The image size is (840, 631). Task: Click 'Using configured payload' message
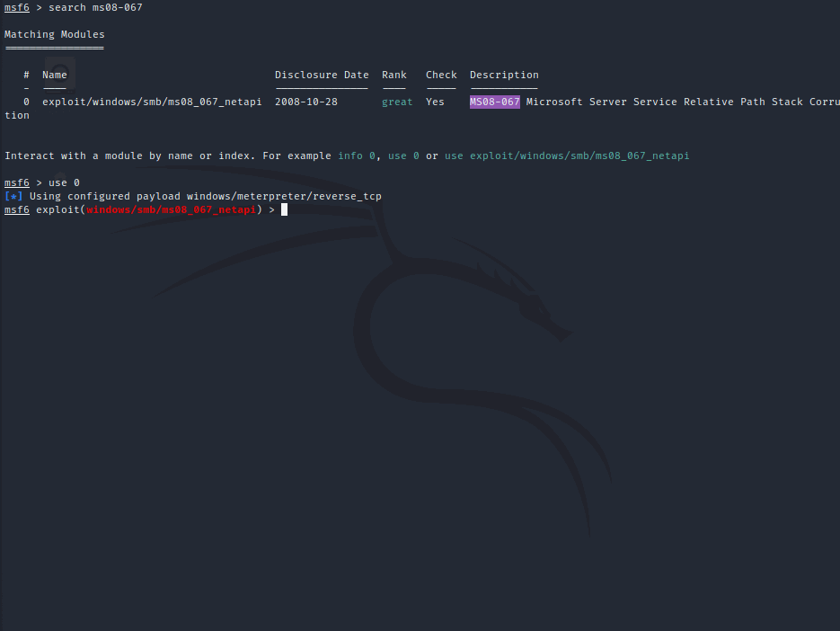[105, 196]
